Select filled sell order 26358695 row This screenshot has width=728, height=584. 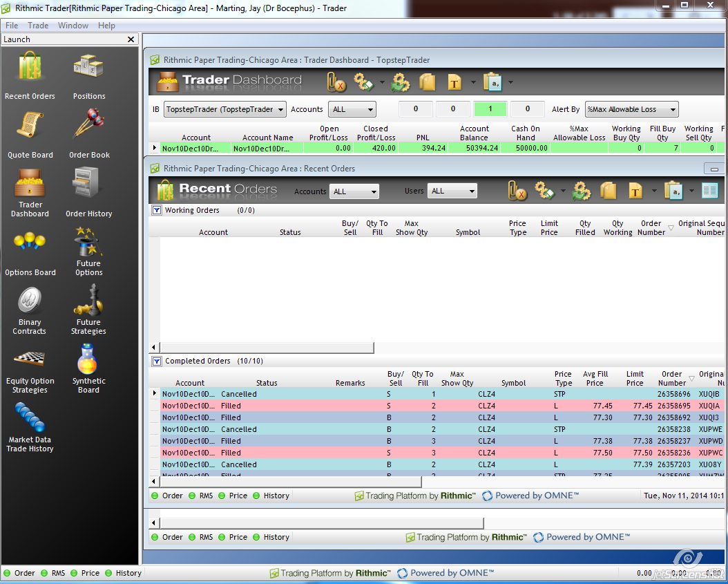click(441, 406)
